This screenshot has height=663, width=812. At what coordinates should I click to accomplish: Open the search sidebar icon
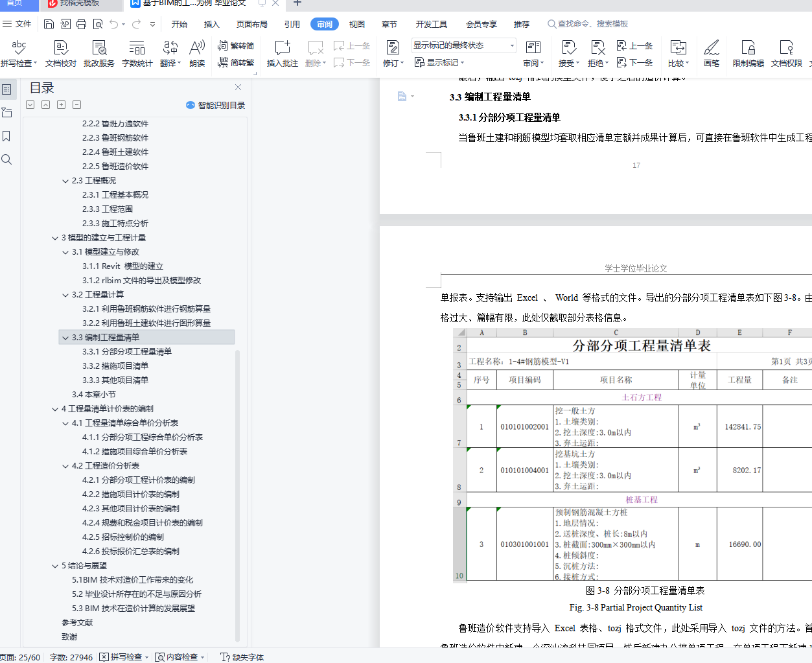(6, 159)
